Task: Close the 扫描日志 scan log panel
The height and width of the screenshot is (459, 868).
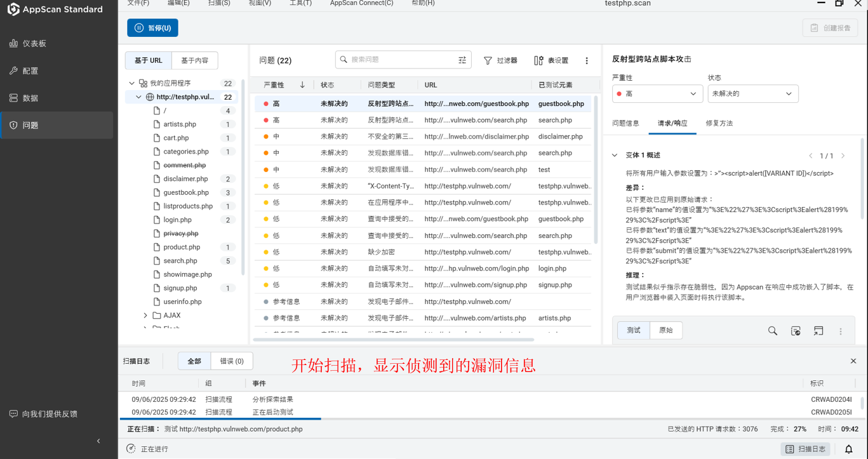Action: click(853, 361)
